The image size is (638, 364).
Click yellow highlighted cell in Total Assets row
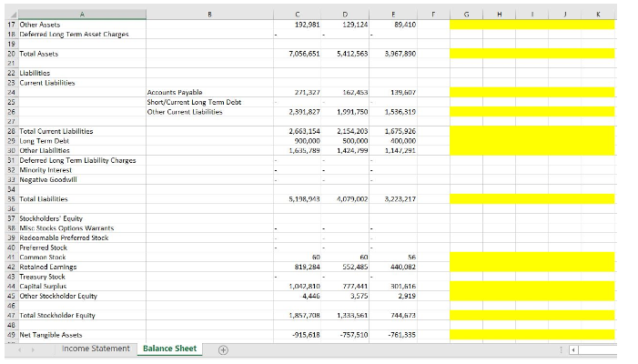pos(532,54)
